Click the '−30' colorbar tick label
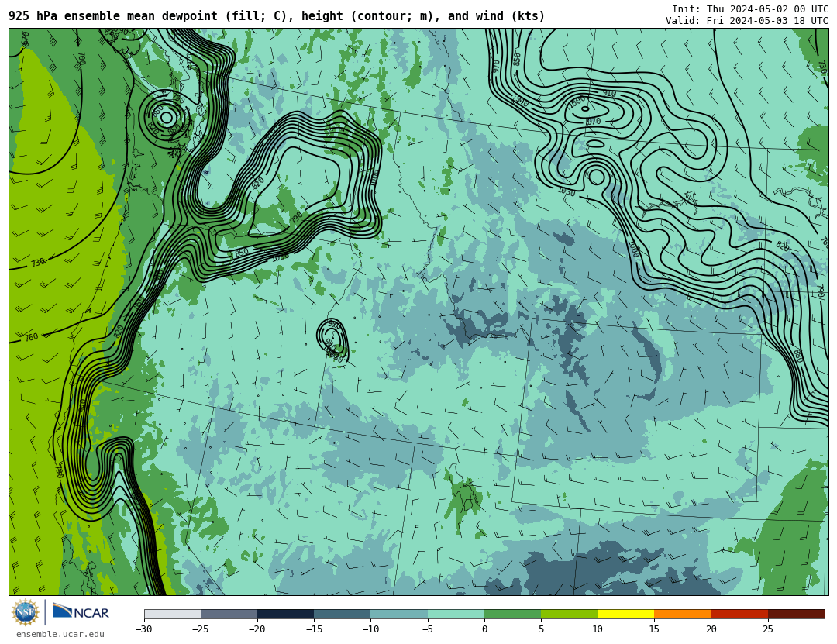 coord(143,629)
